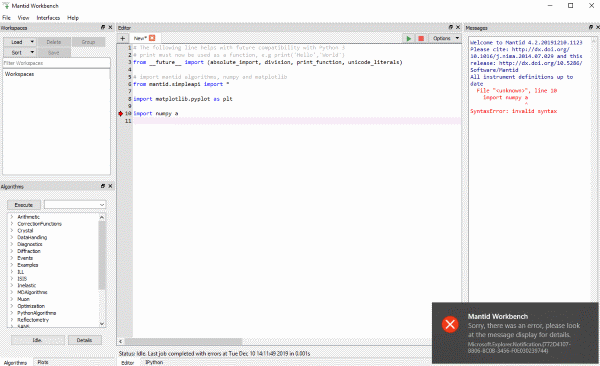Expand the DataHandling category
This screenshot has height=366, width=600.
[12, 237]
